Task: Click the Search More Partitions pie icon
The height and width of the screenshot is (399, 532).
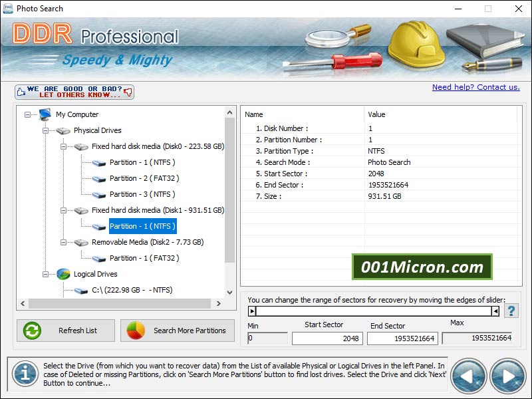Action: [138, 331]
